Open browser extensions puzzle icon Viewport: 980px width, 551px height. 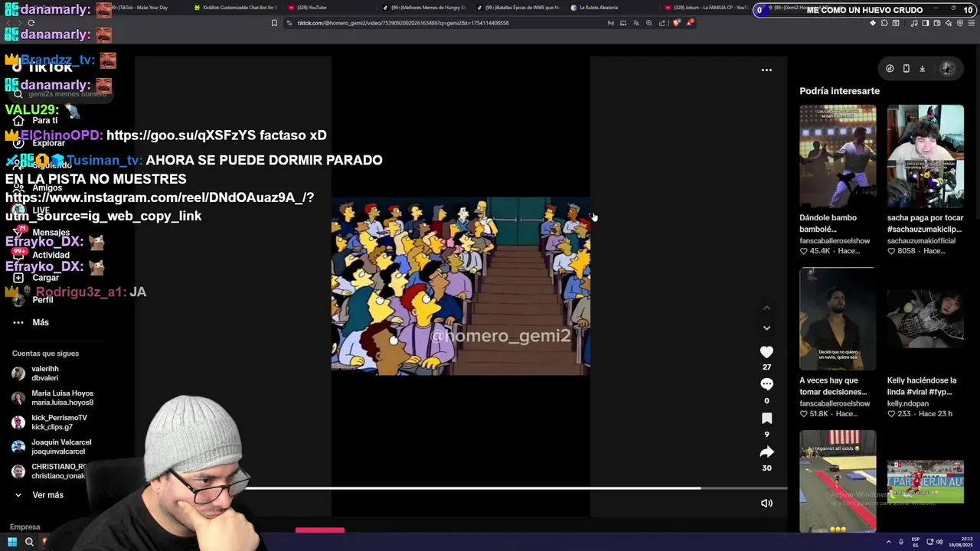884,23
